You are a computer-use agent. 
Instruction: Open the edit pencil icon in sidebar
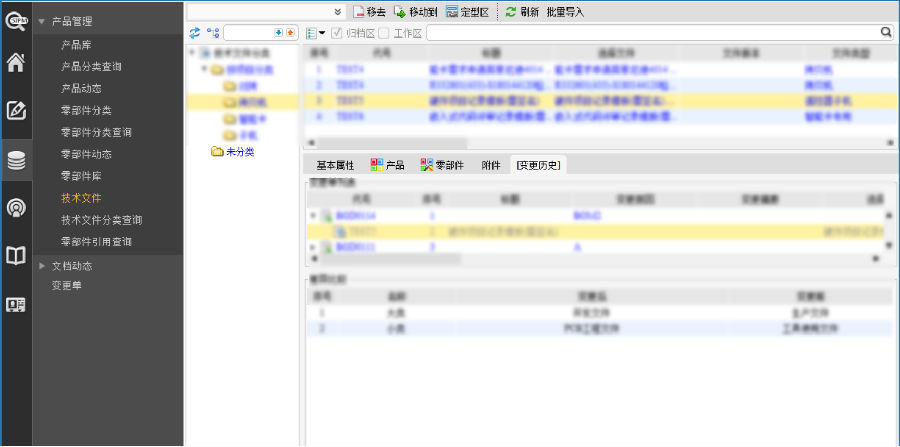(x=16, y=110)
